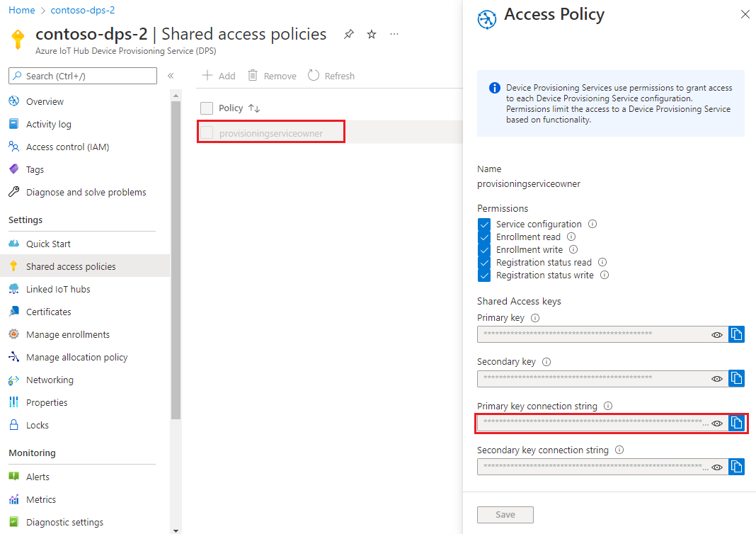This screenshot has height=534, width=756.
Task: Open Diagnostic settings
Action: [x=64, y=522]
